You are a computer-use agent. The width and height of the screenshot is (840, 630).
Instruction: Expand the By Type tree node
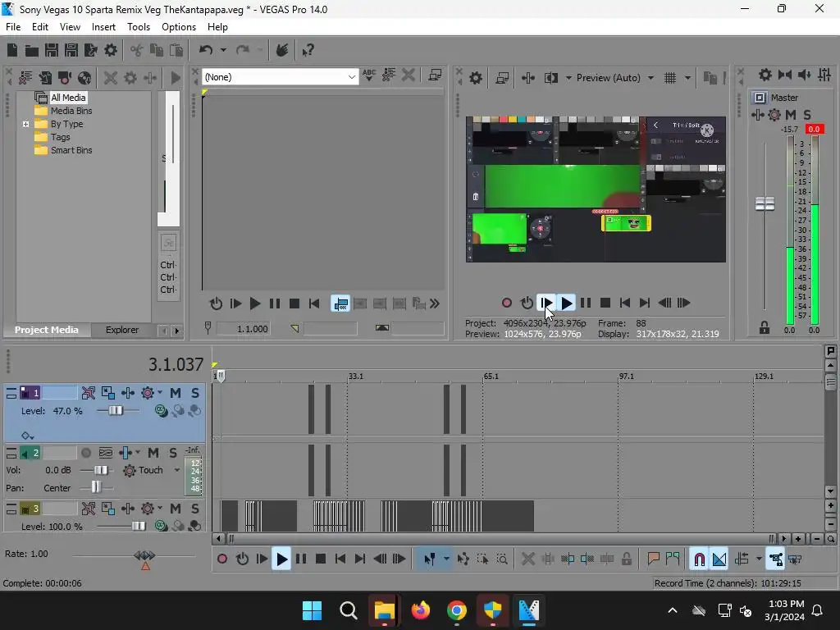25,125
